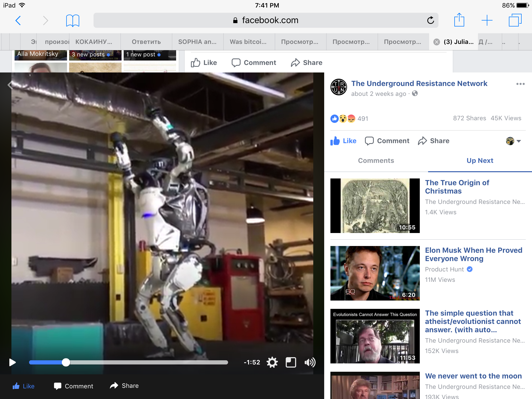
Task: Open video settings gear icon
Action: tap(272, 362)
